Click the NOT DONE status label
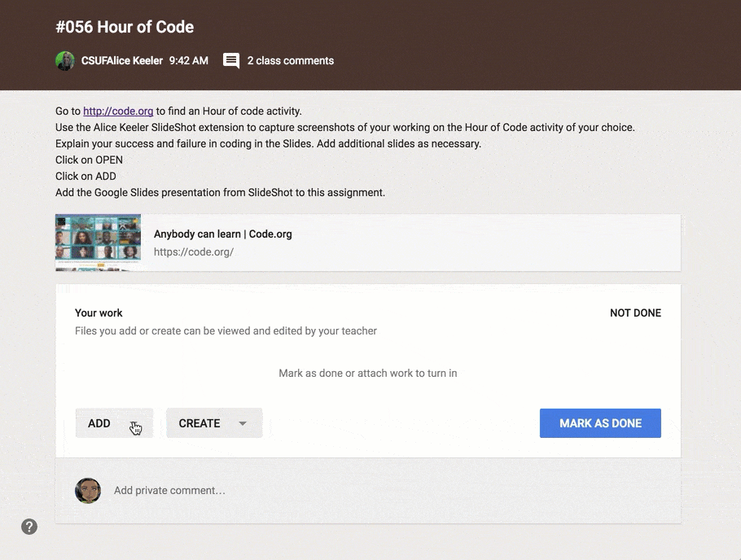 point(635,313)
